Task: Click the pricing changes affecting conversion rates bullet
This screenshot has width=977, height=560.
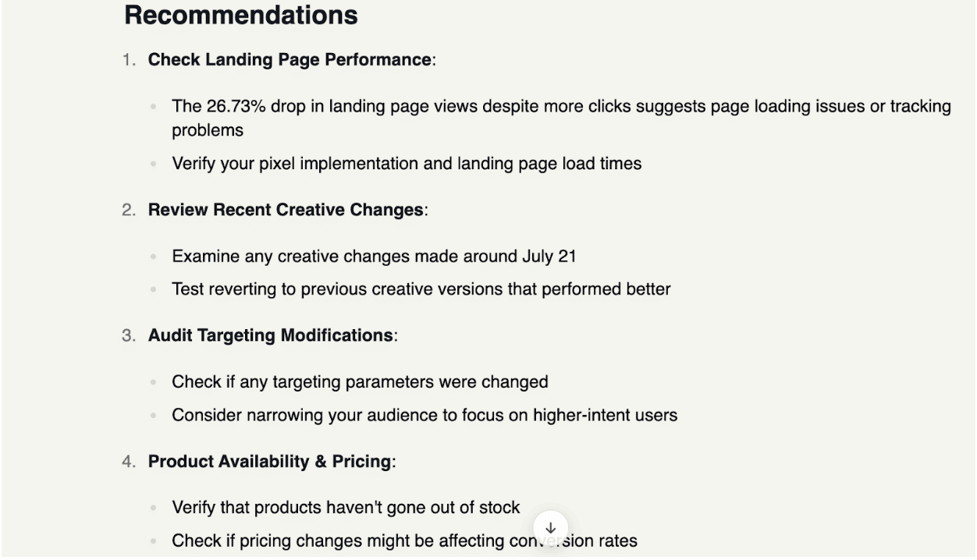Action: [404, 541]
